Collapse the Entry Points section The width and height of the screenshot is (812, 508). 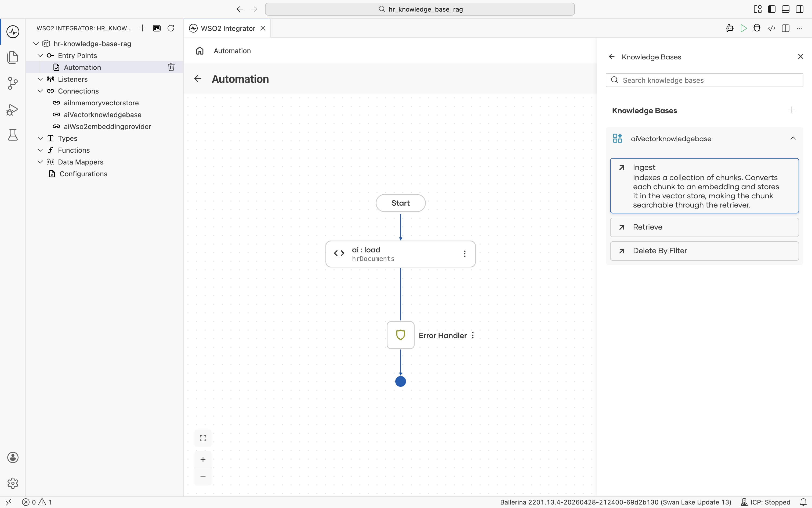pyautogui.click(x=40, y=55)
